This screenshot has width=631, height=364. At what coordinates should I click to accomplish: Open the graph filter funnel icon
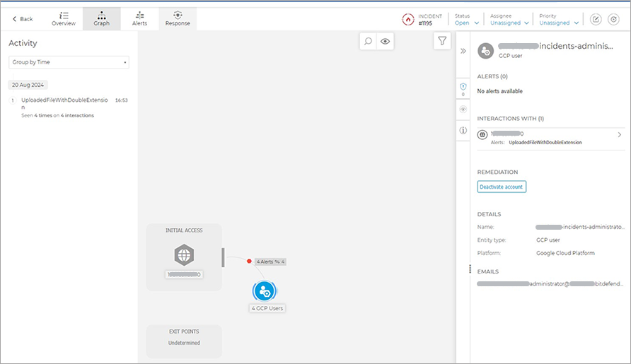coord(442,42)
